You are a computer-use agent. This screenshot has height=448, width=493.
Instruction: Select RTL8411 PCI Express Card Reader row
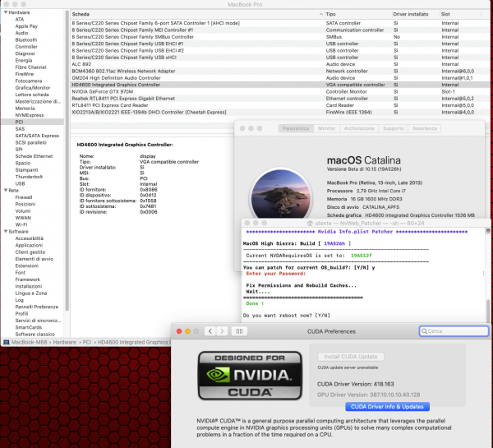[x=280, y=105]
